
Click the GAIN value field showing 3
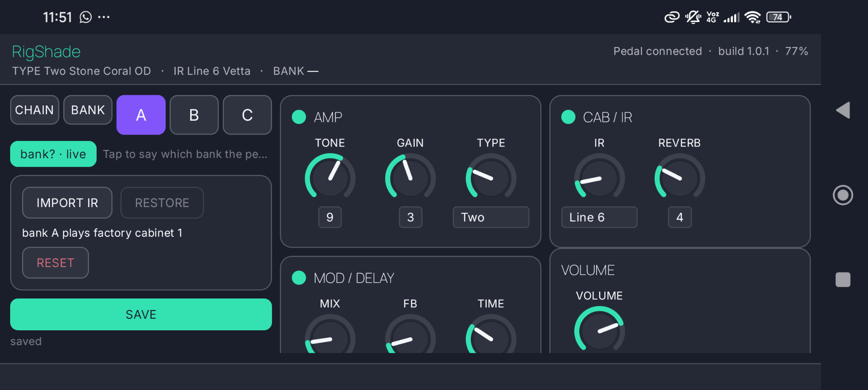click(410, 217)
